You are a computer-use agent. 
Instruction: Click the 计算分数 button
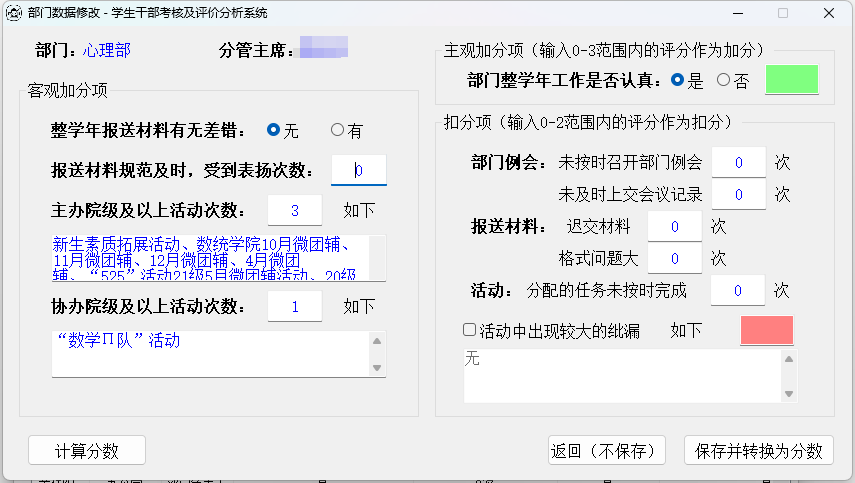coord(87,450)
